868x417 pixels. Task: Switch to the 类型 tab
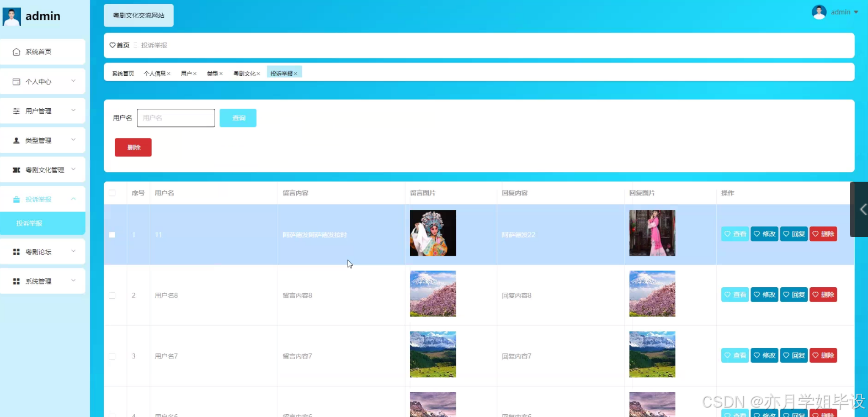click(212, 73)
